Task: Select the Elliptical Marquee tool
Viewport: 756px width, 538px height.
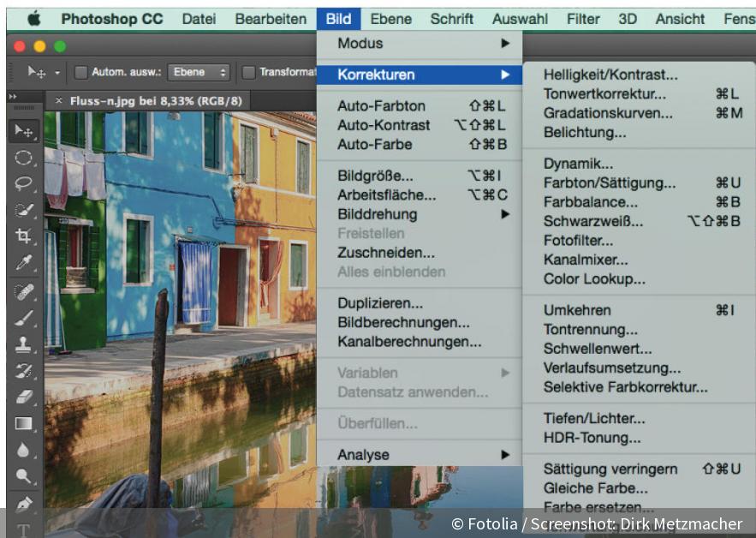Action: click(23, 158)
